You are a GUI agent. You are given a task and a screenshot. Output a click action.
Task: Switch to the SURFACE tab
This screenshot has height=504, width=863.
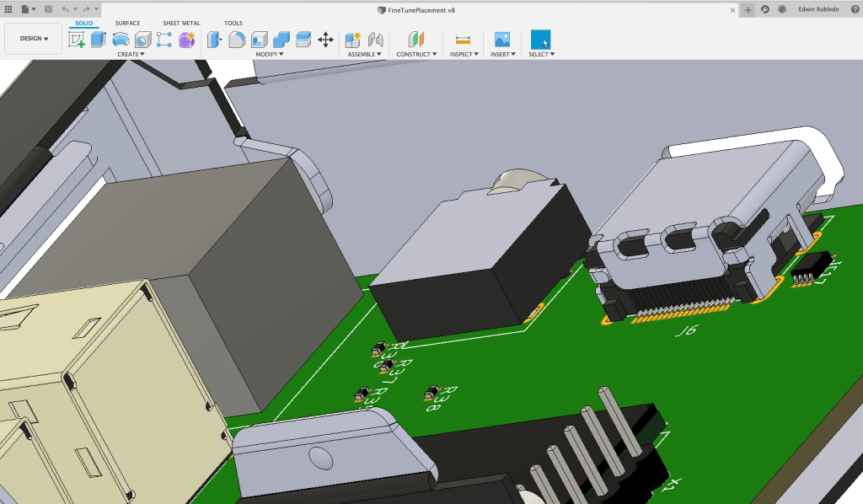(x=128, y=23)
